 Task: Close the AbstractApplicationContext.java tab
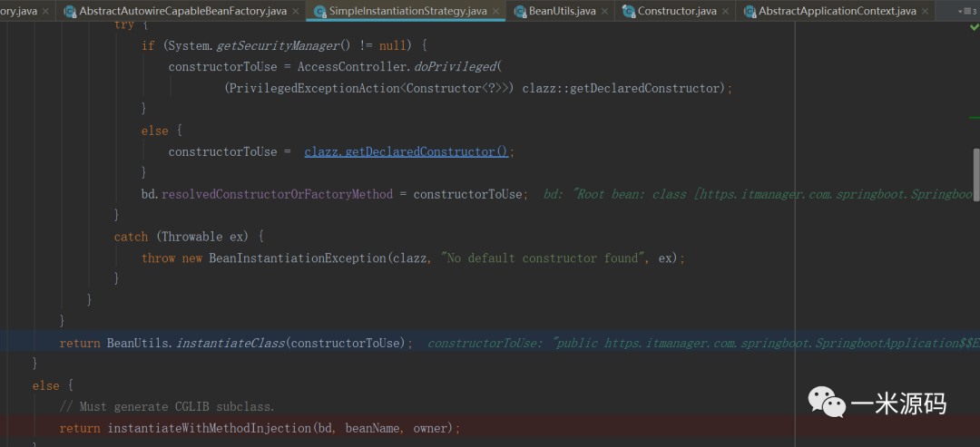[x=925, y=11]
